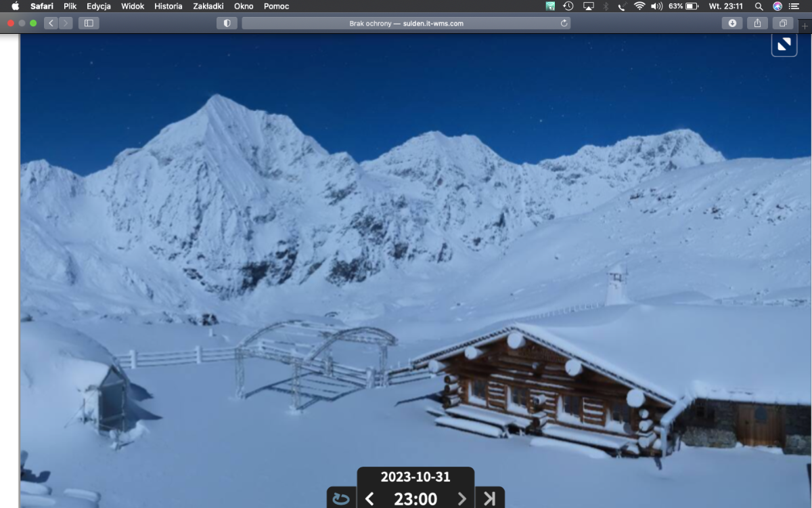Open the Wi-Fi status menu

pyautogui.click(x=639, y=6)
